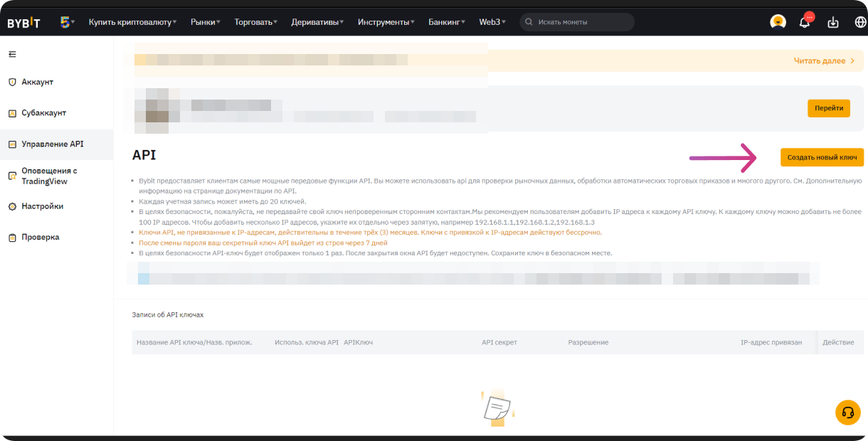
Task: Click the Перейти button
Action: pyautogui.click(x=829, y=108)
